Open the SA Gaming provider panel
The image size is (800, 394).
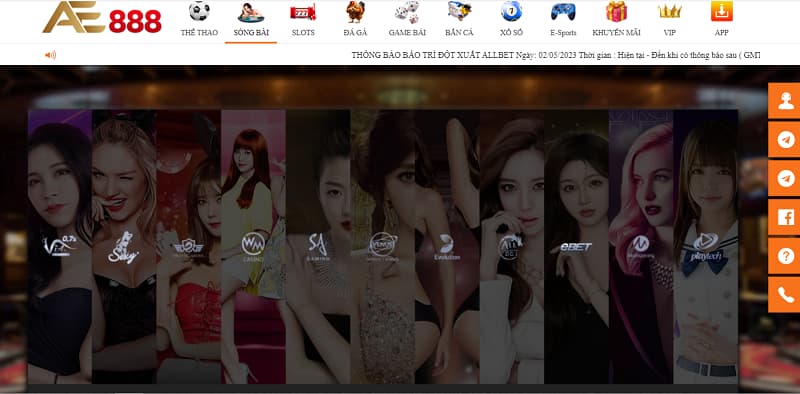[x=318, y=247]
